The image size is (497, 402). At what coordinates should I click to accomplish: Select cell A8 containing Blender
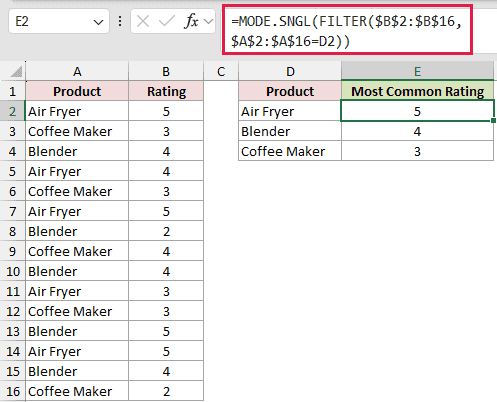pyautogui.click(x=77, y=231)
